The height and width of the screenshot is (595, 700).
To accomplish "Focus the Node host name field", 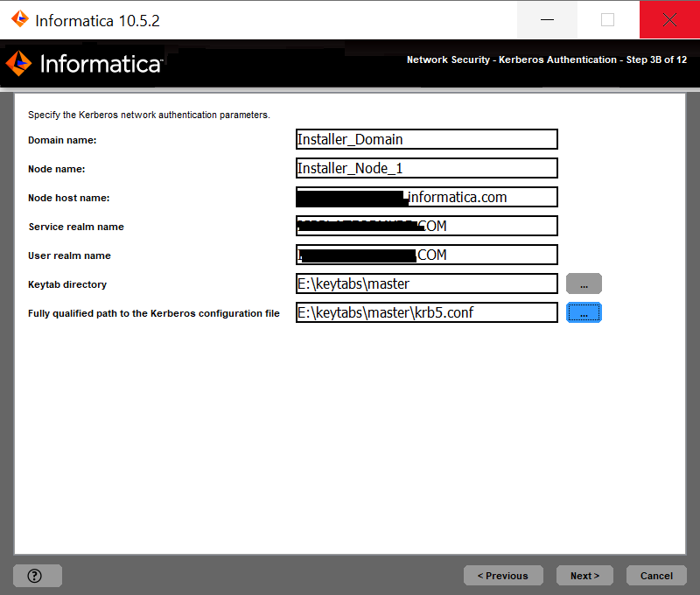I will (x=427, y=197).
